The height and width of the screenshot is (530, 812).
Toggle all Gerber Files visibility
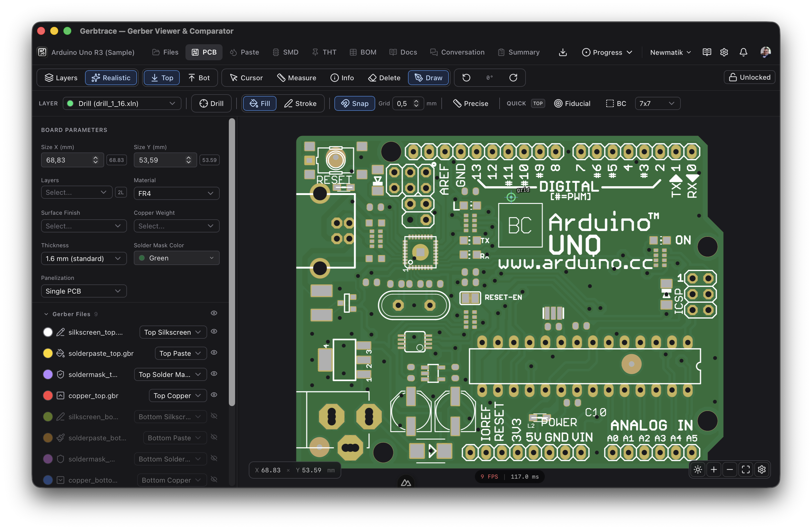[214, 313]
